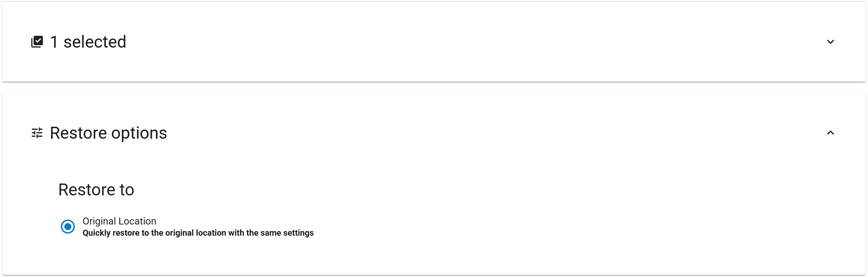Screen dimensions: 868x277
Task: Click the "Original Location" label text
Action: click(119, 221)
